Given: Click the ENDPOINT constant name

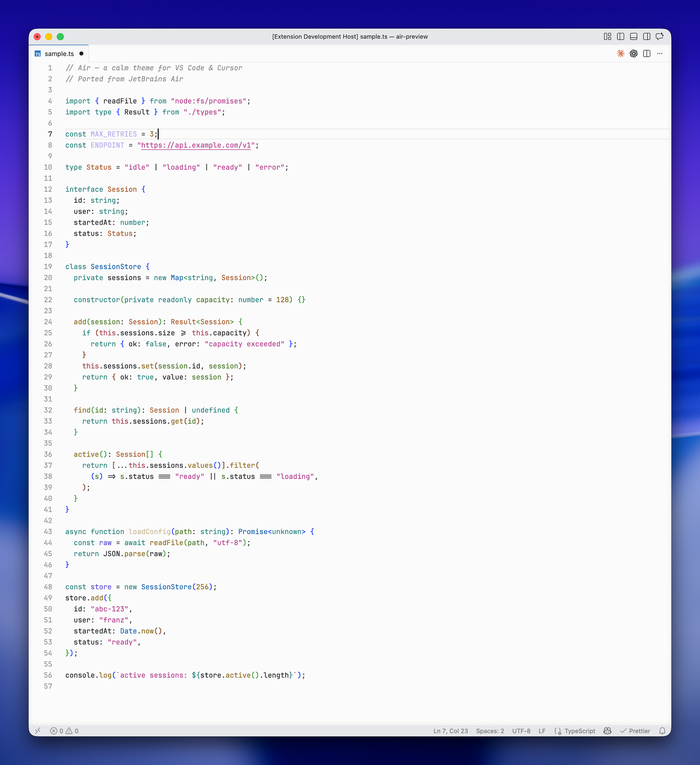Looking at the screenshot, I should (108, 145).
